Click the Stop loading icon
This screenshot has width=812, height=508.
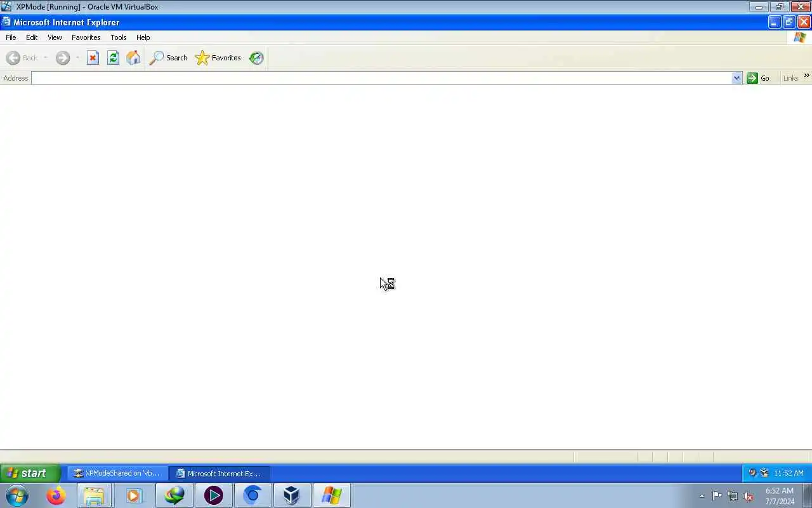coord(93,58)
